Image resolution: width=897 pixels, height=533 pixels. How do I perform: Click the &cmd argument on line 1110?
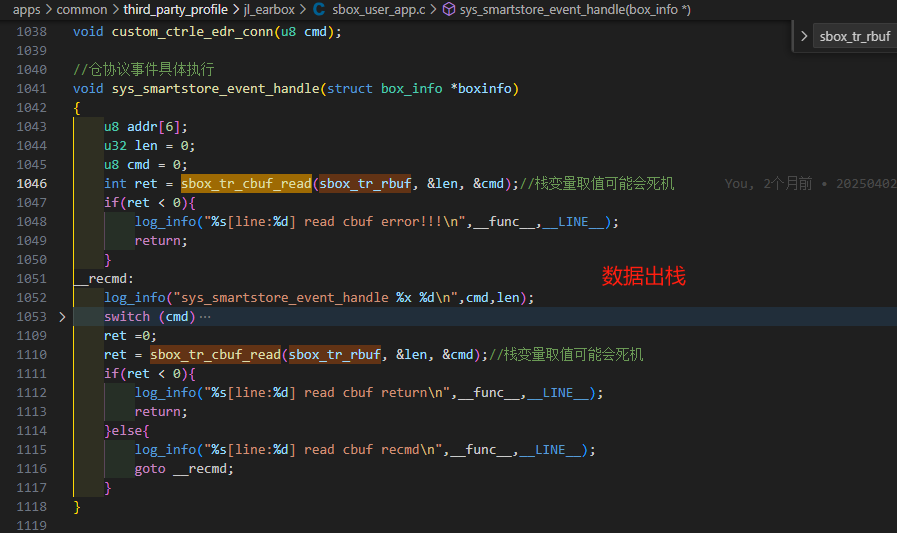(x=458, y=355)
